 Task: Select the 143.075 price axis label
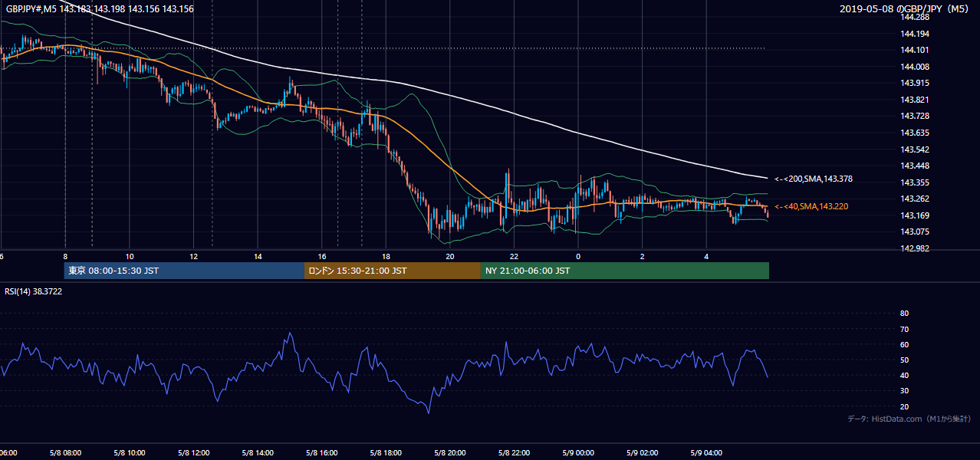[x=914, y=232]
